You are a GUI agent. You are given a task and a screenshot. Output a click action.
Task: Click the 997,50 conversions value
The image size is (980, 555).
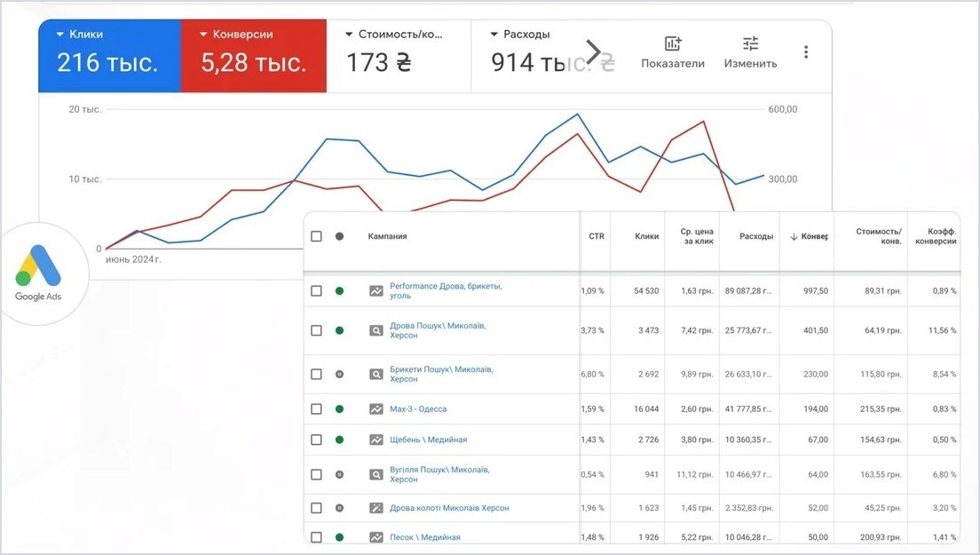(x=816, y=290)
